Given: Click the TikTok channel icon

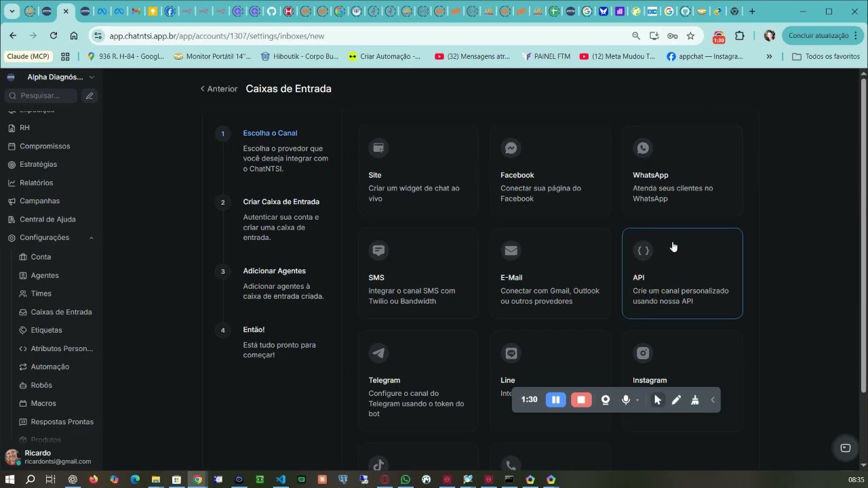Looking at the screenshot, I should [378, 464].
